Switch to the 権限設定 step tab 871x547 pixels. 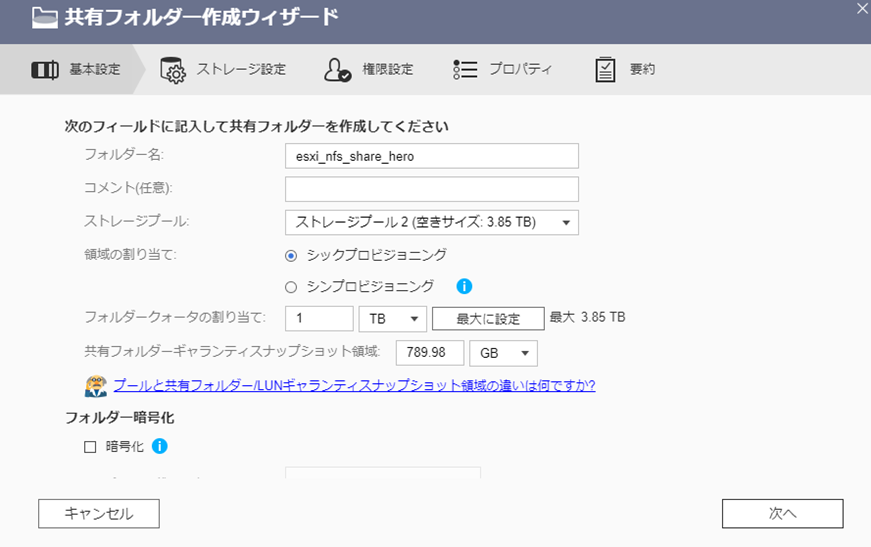386,70
